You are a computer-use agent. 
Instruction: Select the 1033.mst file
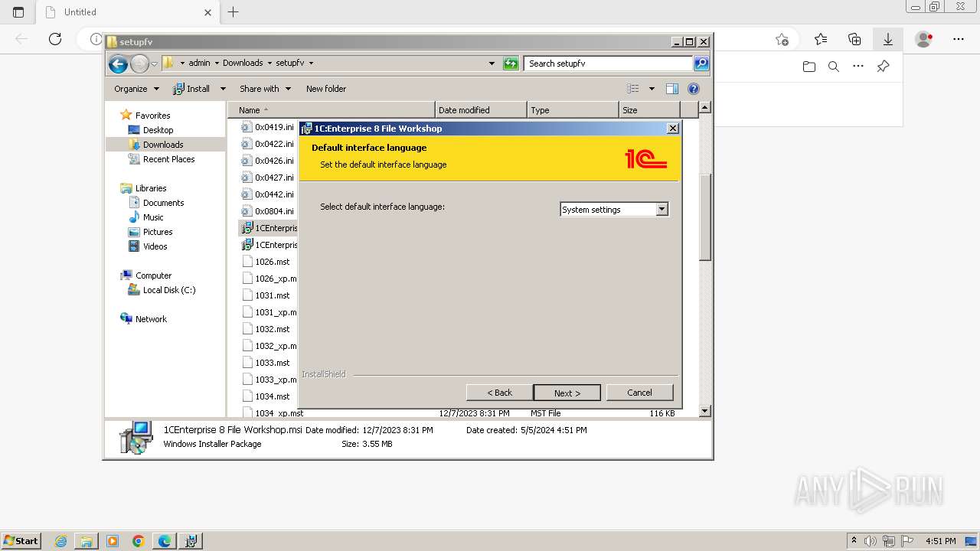point(266,363)
